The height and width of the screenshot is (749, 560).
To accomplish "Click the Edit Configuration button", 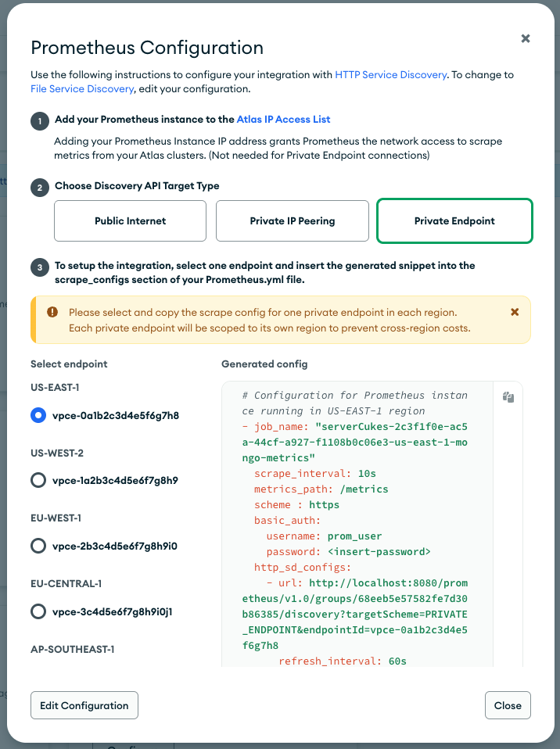I will pos(84,704).
